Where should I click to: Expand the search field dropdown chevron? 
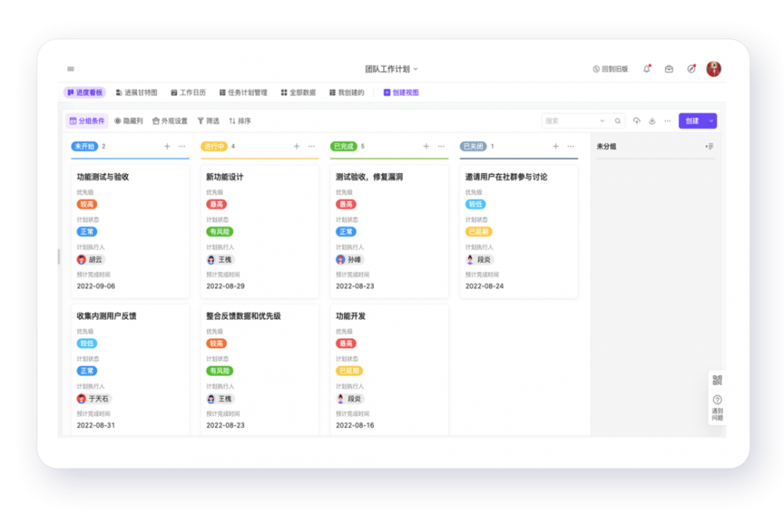pos(602,121)
